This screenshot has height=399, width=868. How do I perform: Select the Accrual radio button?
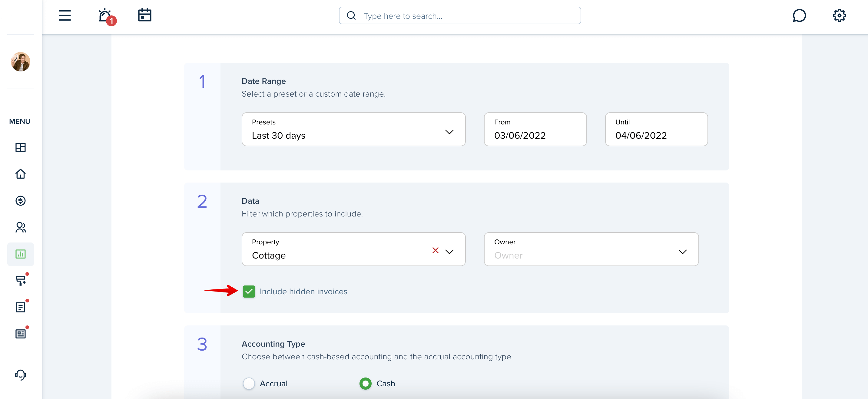249,384
